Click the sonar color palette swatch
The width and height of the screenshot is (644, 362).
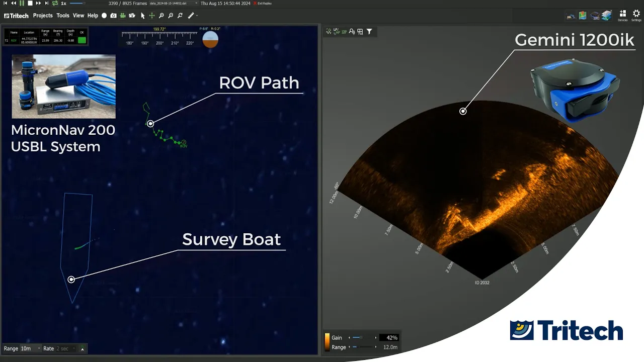pyautogui.click(x=327, y=342)
